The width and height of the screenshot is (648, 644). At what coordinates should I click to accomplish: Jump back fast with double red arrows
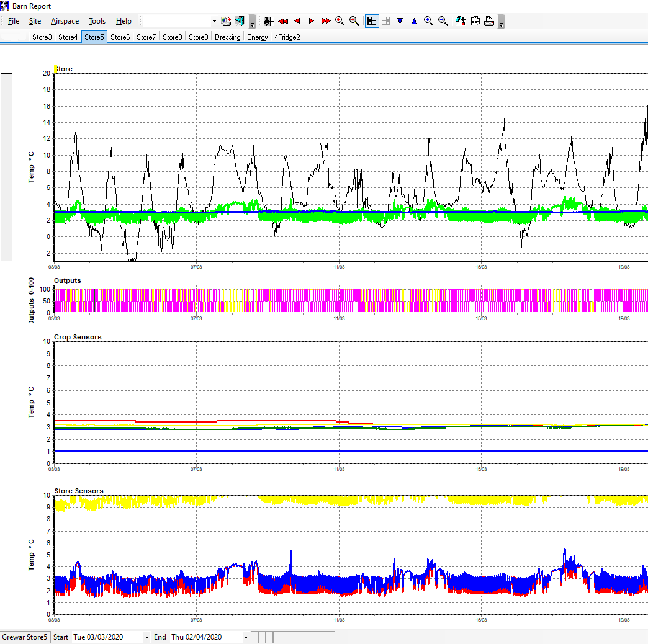283,21
